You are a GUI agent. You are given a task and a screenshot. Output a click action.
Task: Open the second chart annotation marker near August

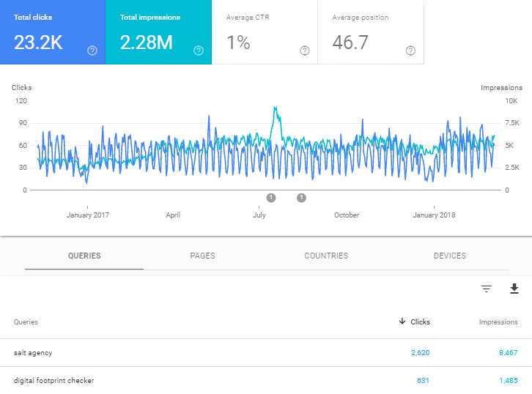(x=301, y=198)
